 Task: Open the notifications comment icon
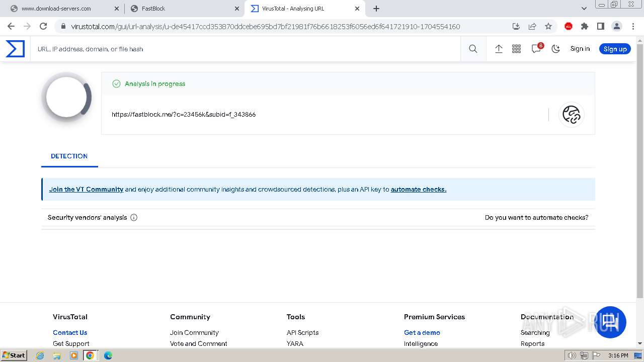[536, 49]
